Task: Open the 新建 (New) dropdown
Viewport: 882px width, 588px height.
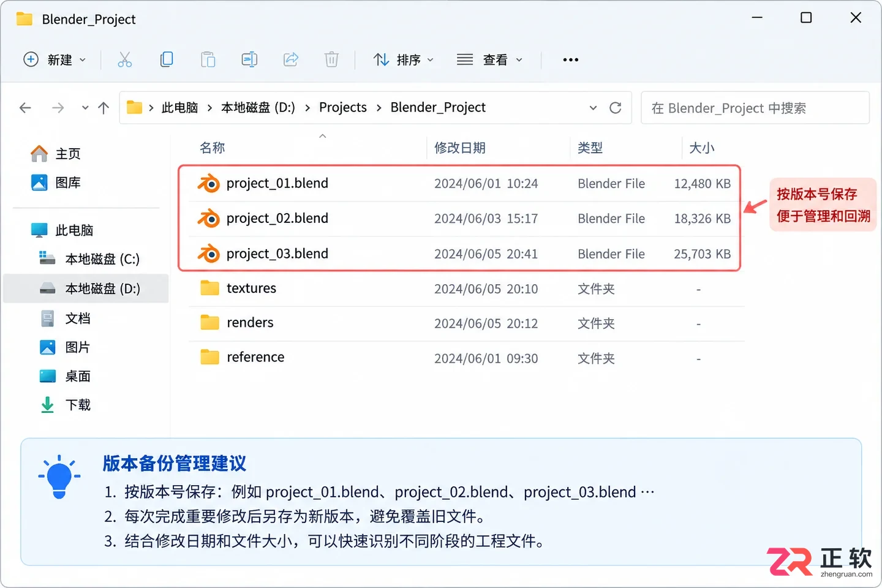Action: point(55,59)
